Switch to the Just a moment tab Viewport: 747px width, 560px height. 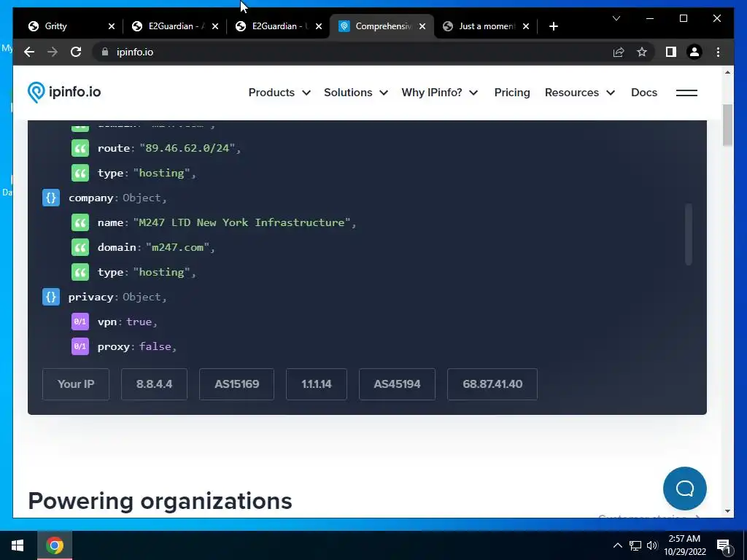480,26
